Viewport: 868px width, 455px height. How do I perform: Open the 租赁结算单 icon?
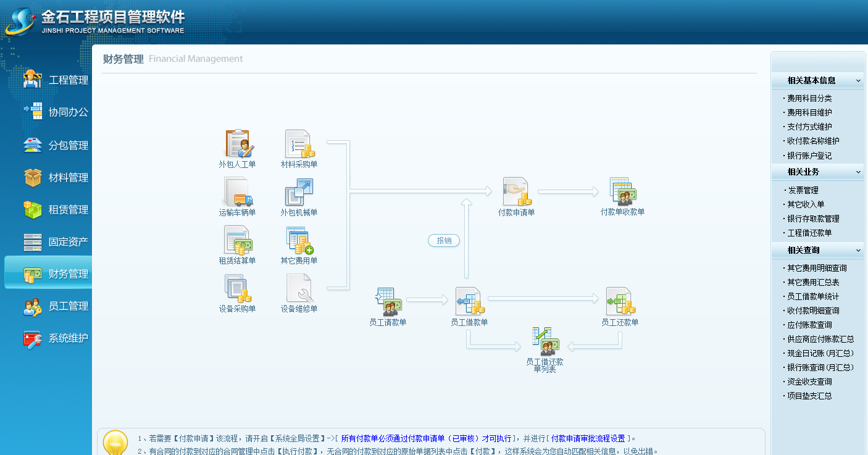[x=238, y=240]
